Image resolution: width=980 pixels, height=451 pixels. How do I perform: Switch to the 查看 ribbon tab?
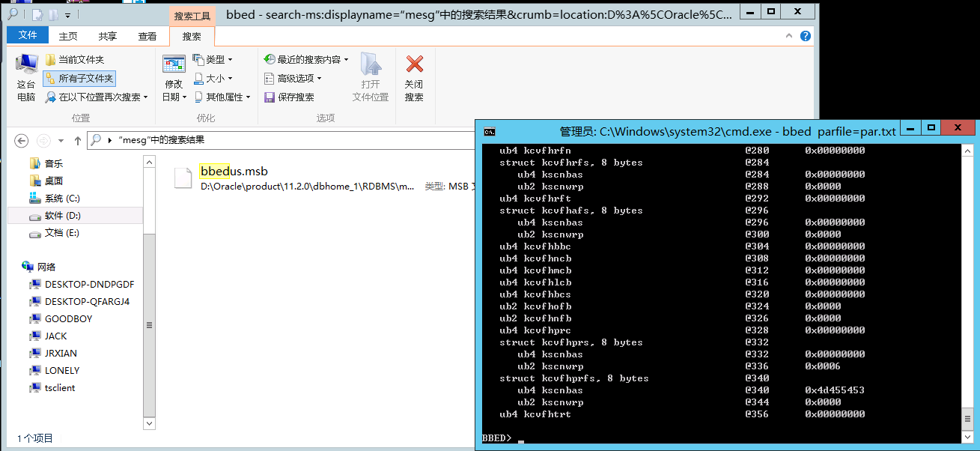pos(147,36)
